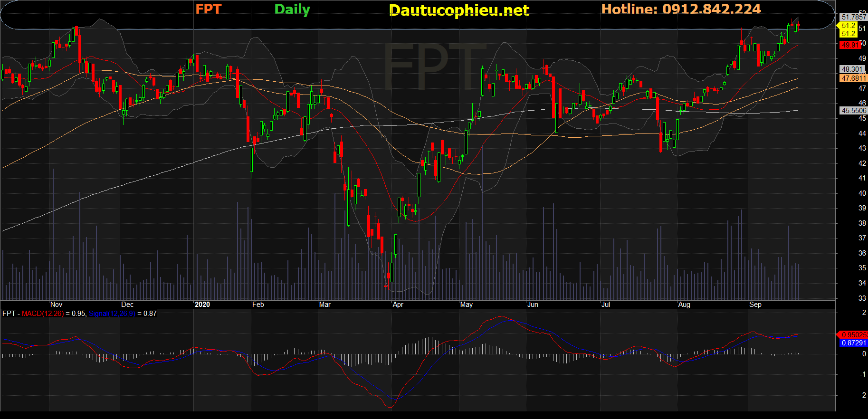868x419 pixels.
Task: Click the gray 48.301 price tag
Action: click(852, 69)
